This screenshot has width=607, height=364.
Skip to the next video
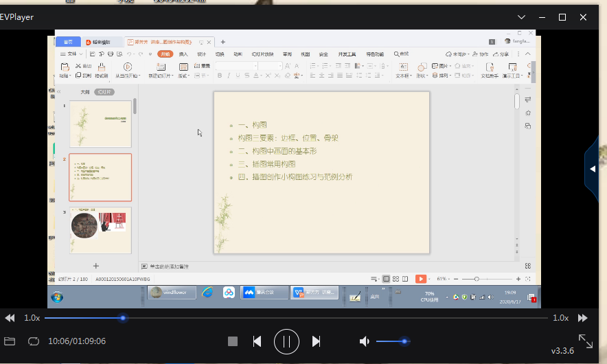click(316, 341)
